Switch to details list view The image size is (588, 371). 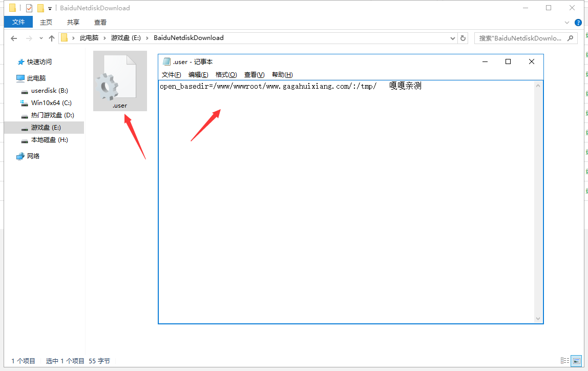(x=564, y=361)
